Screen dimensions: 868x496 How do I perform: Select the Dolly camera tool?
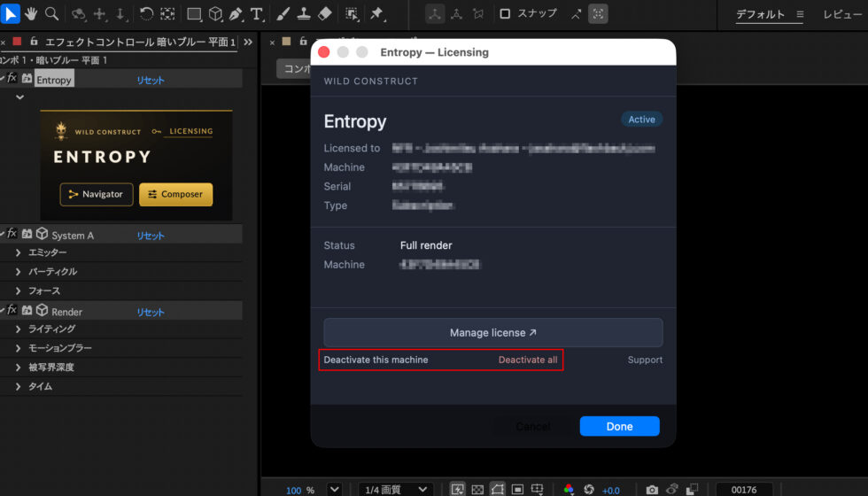click(x=120, y=14)
